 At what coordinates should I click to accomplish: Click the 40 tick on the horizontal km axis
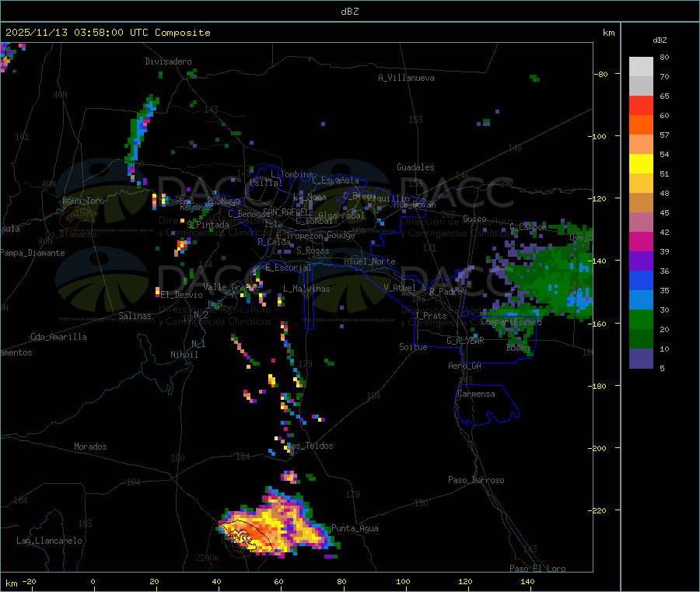coord(216,581)
